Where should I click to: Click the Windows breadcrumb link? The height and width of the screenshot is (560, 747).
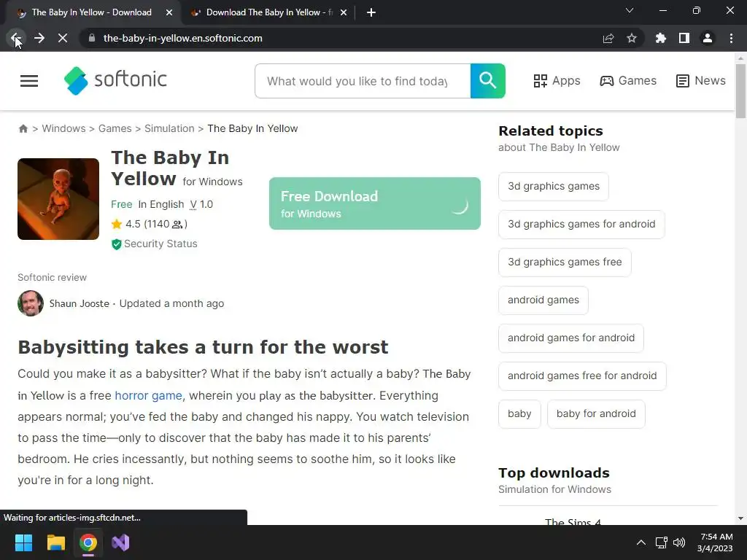click(x=64, y=128)
